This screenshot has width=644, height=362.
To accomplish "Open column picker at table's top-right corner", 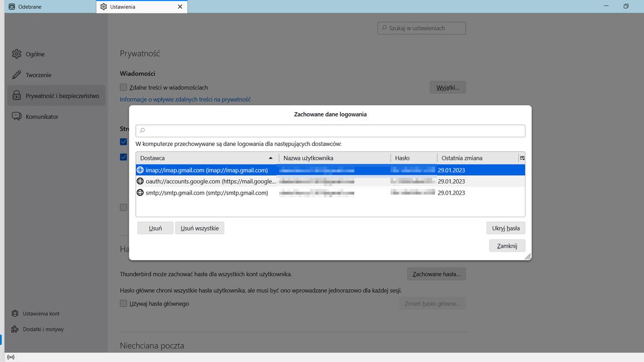I will [523, 158].
